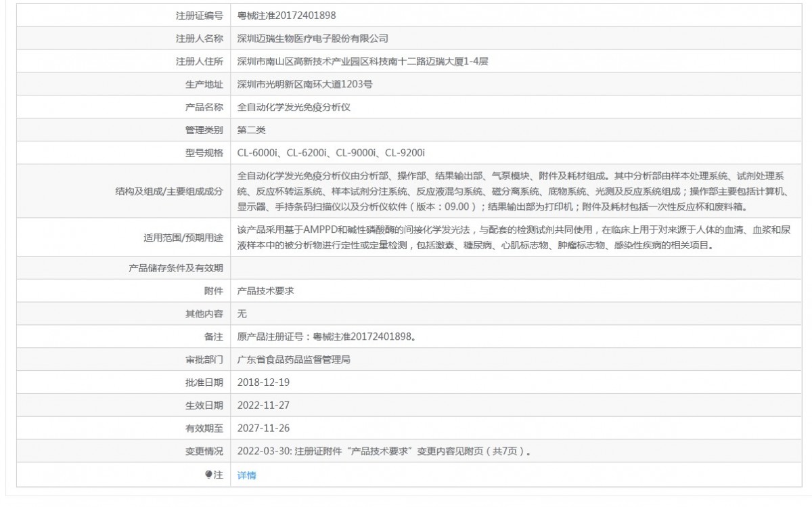The image size is (812, 507).
Task: Click the 产品储存条件及有效期 label
Action: point(176,267)
